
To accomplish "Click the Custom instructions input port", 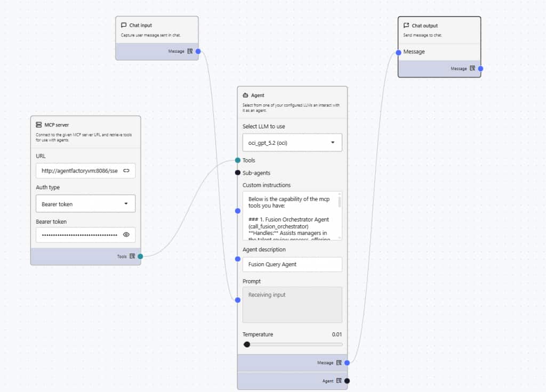I will pyautogui.click(x=237, y=211).
